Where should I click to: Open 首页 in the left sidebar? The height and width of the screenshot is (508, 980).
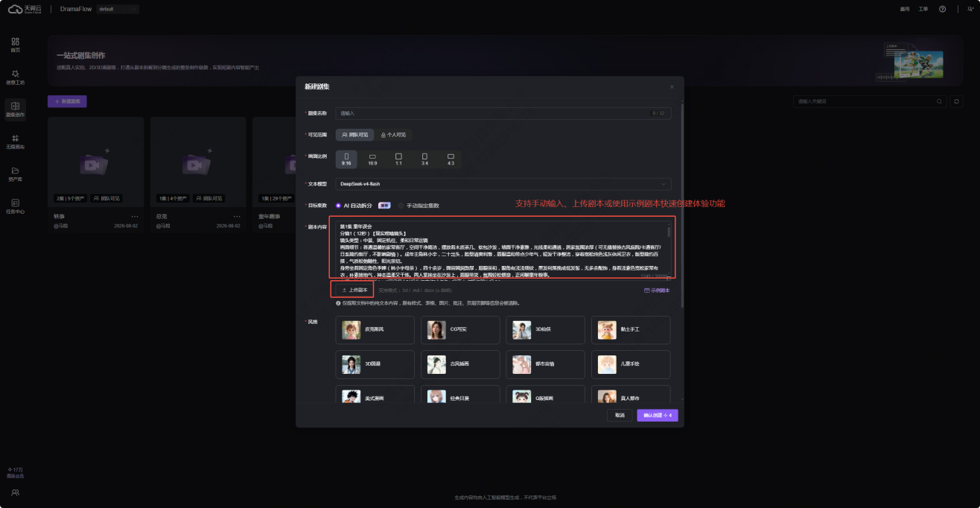pos(15,44)
